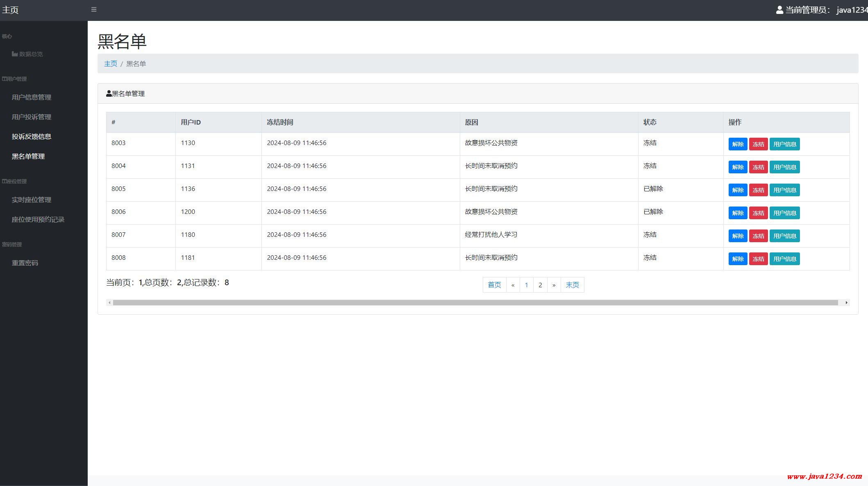This screenshot has width=868, height=486.
Task: Select page 2 in pagination
Action: [540, 285]
